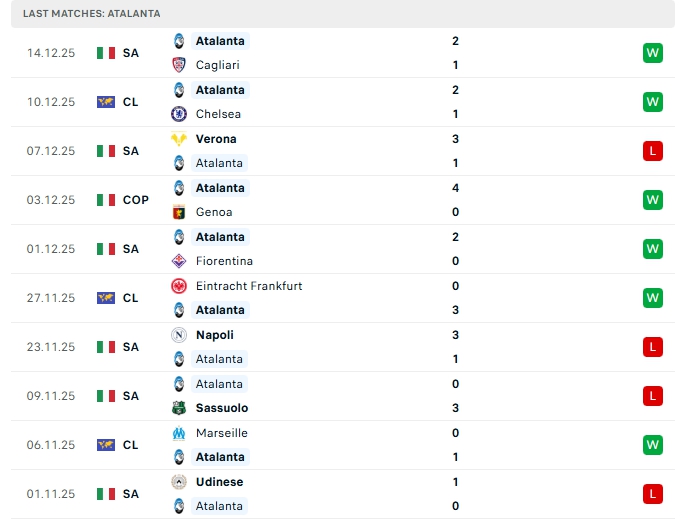Open the Marseille team name link
The width and height of the screenshot is (686, 519).
222,433
